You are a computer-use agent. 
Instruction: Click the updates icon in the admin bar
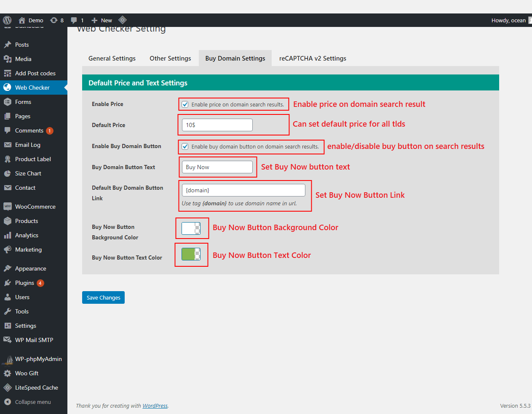click(x=53, y=20)
